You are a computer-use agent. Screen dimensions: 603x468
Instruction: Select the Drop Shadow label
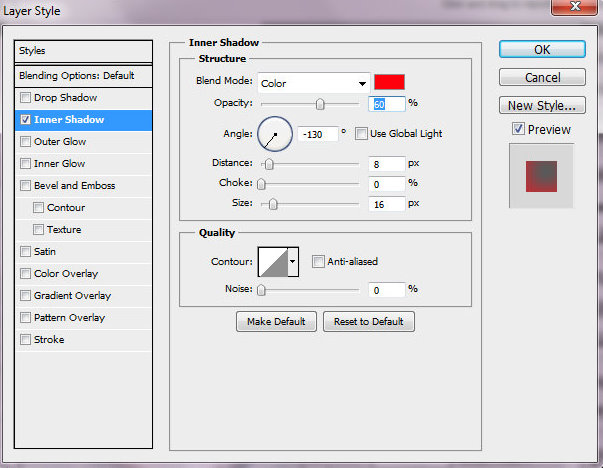(x=65, y=98)
